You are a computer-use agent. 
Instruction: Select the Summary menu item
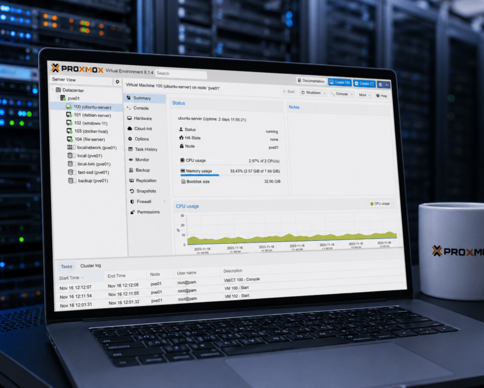pyautogui.click(x=145, y=98)
